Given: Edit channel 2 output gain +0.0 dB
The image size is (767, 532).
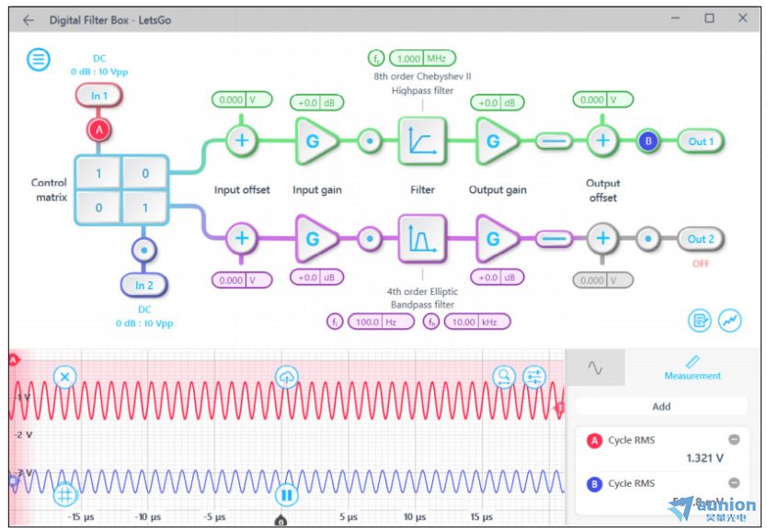Looking at the screenshot, I should pos(497,277).
